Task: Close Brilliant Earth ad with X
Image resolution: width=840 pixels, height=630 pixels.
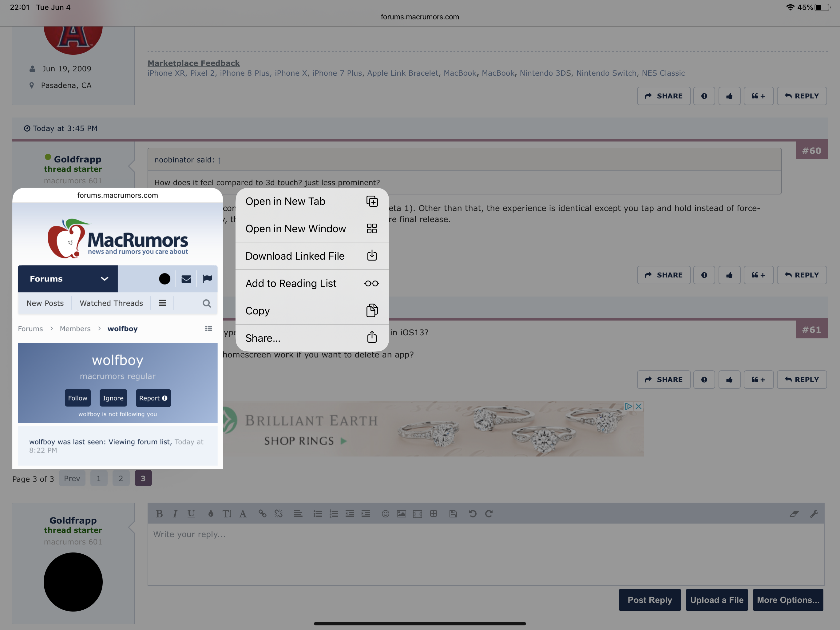Action: [639, 406]
